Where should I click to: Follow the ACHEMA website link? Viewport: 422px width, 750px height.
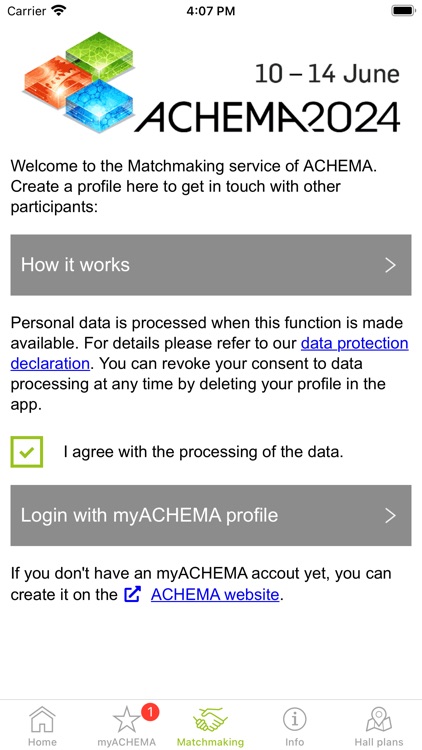(x=215, y=595)
